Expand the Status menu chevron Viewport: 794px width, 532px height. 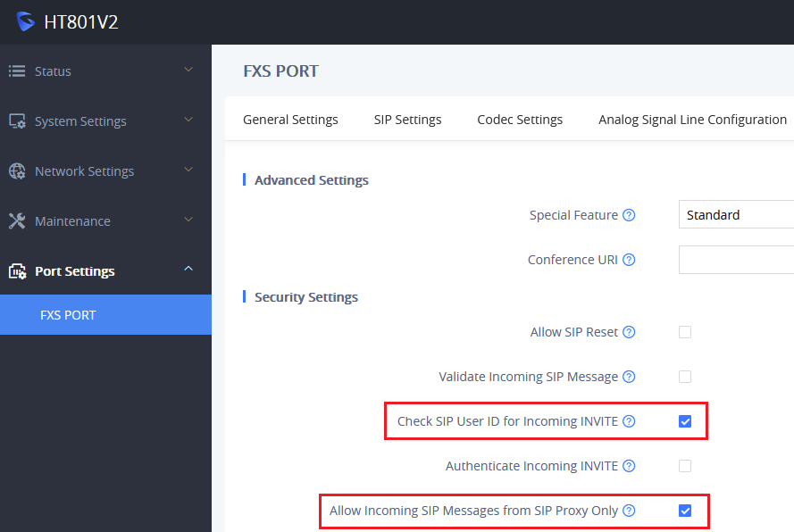tap(188, 70)
